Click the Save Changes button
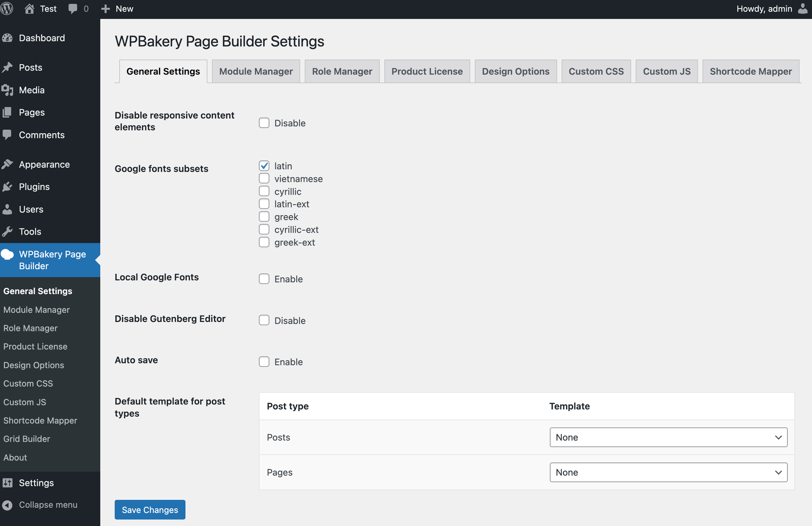Image resolution: width=812 pixels, height=526 pixels. tap(150, 510)
